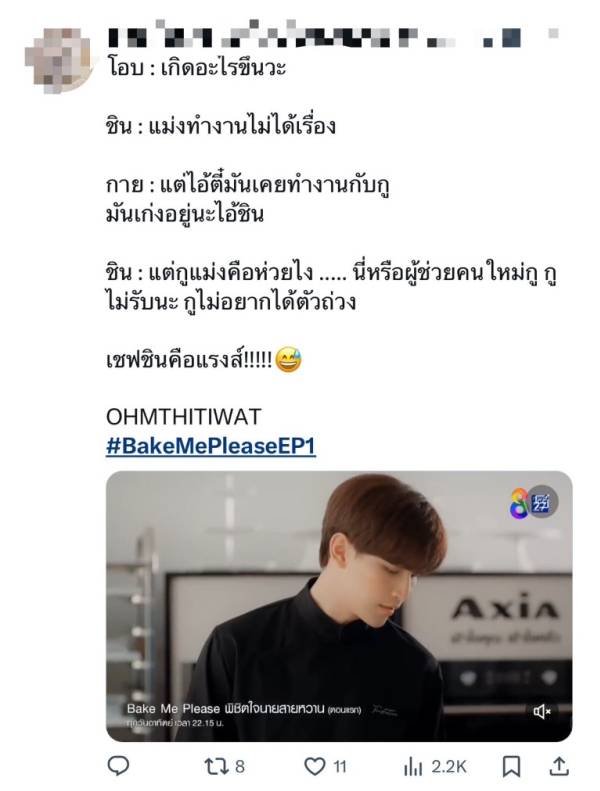
Task: Open the share upload icon
Action: pyautogui.click(x=559, y=766)
